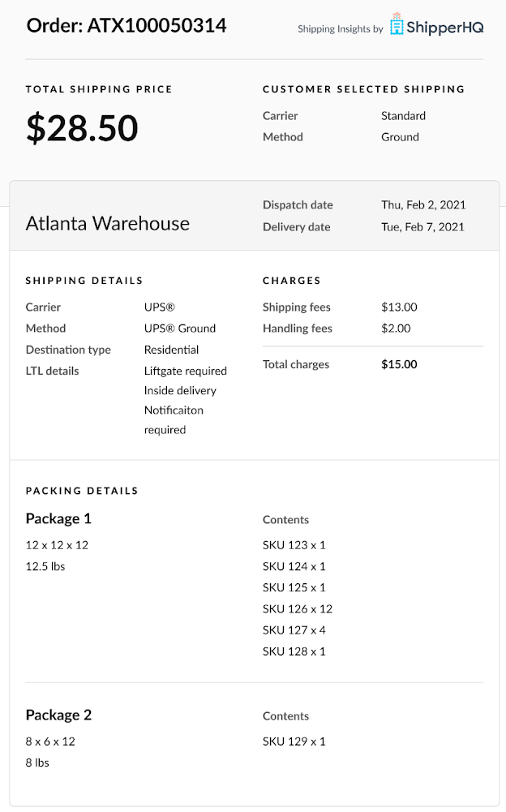Click the Shipping Details section title
506x812 pixels.
84,281
